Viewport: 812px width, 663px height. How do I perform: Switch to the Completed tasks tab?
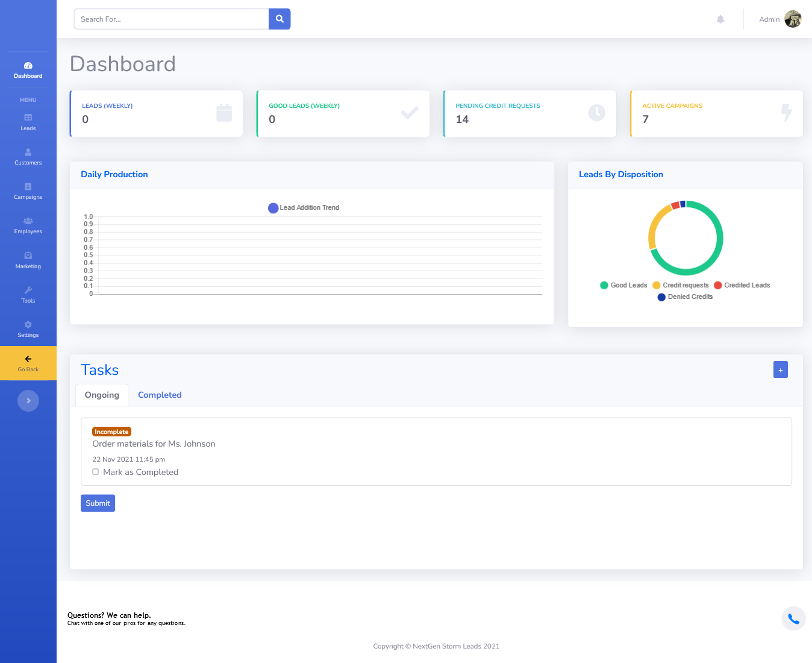tap(160, 395)
